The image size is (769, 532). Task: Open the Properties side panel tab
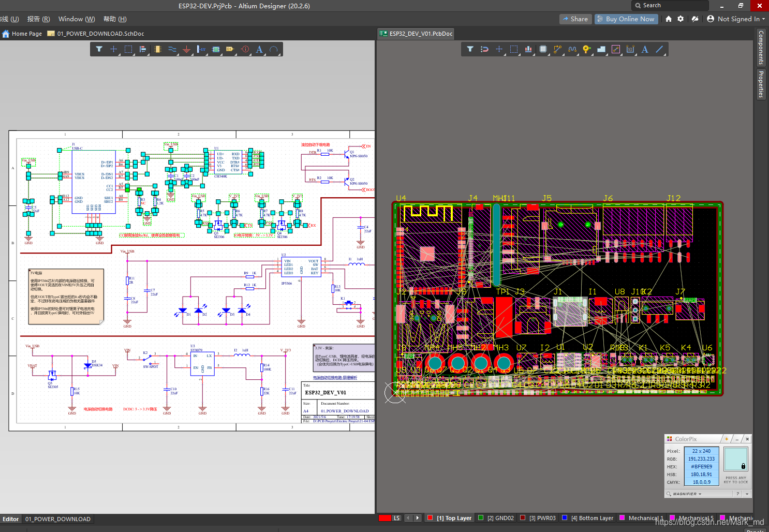pyautogui.click(x=761, y=84)
